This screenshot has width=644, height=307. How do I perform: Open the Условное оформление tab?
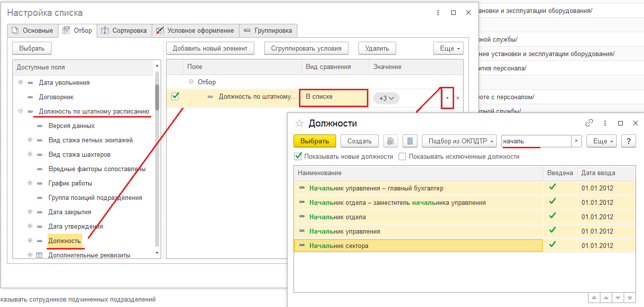(195, 31)
